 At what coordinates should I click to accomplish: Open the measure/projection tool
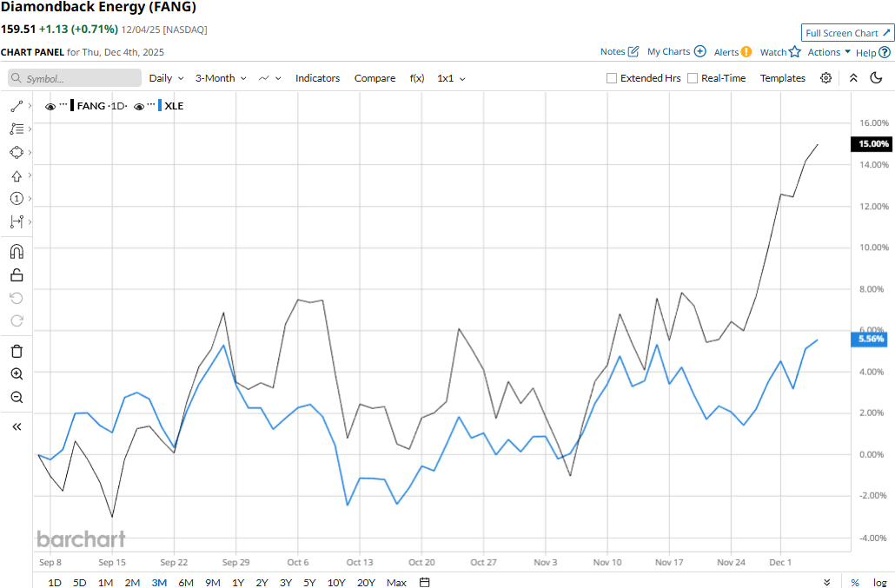(x=17, y=221)
